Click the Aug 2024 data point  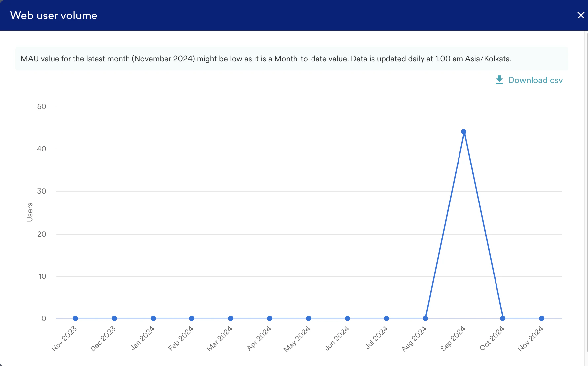[425, 318]
